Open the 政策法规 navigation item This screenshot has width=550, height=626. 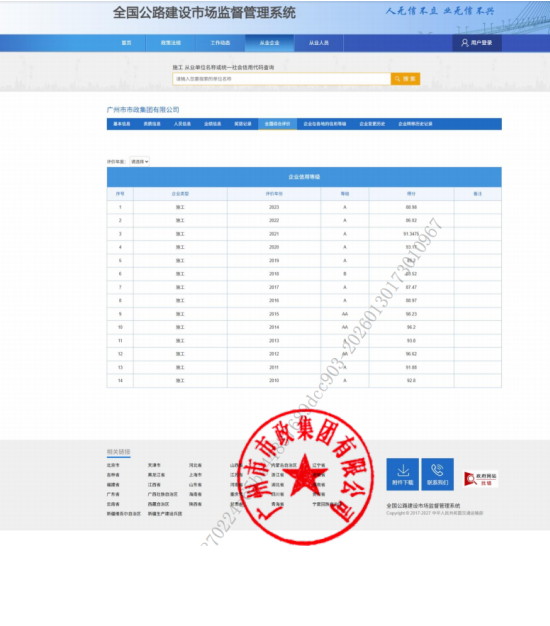pos(171,43)
